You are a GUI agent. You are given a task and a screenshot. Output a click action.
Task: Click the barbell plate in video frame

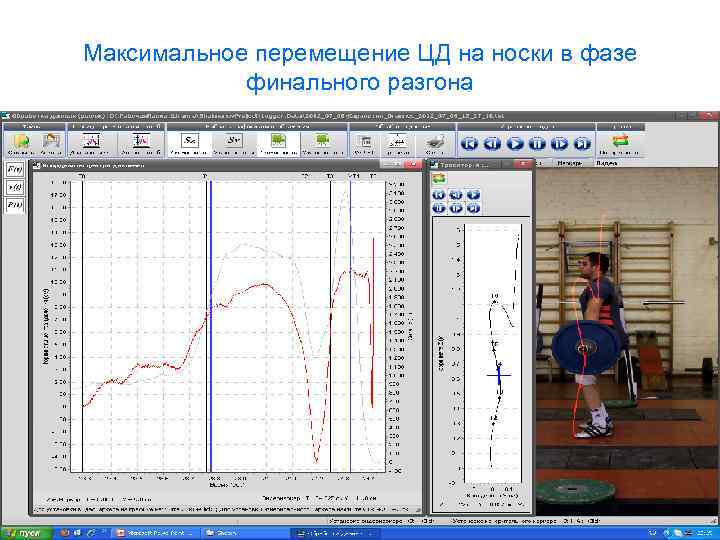[584, 348]
